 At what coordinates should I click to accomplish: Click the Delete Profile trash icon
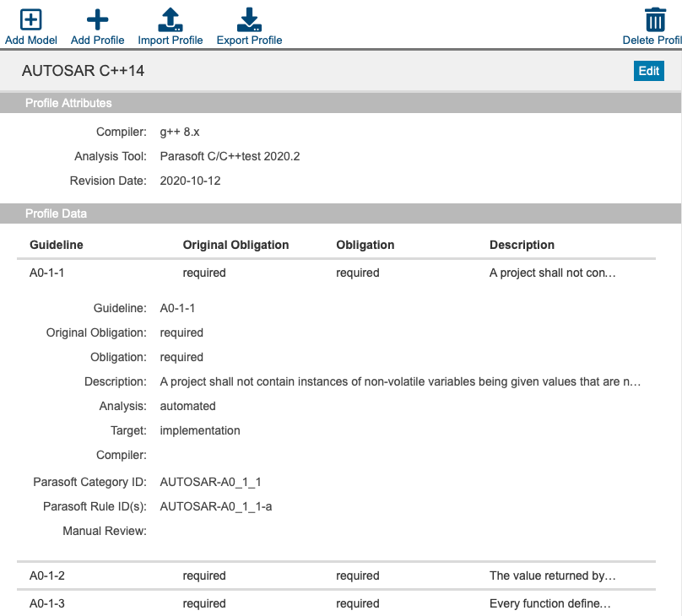click(x=656, y=19)
